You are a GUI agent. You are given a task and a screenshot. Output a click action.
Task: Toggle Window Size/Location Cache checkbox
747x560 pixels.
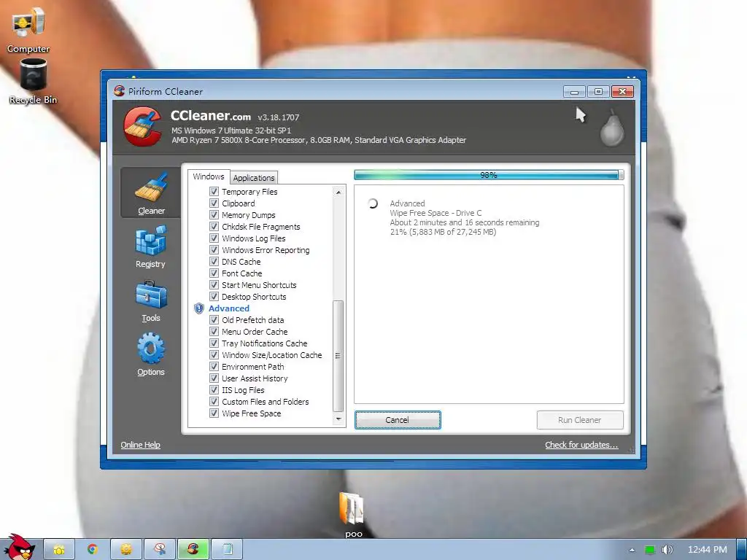(x=214, y=355)
